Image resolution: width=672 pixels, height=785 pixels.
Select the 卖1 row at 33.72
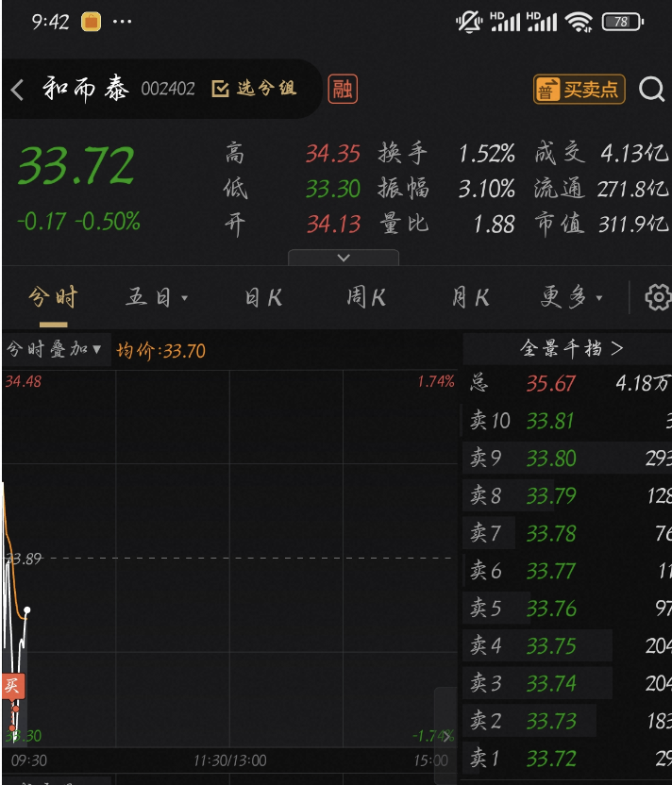point(567,759)
